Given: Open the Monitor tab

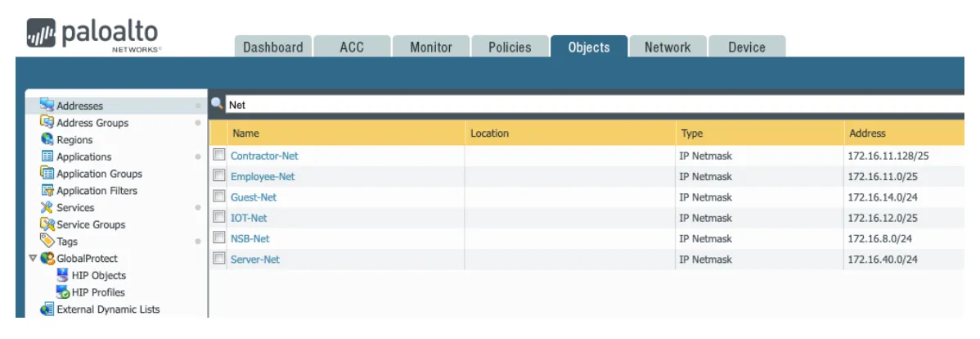Looking at the screenshot, I should (430, 47).
